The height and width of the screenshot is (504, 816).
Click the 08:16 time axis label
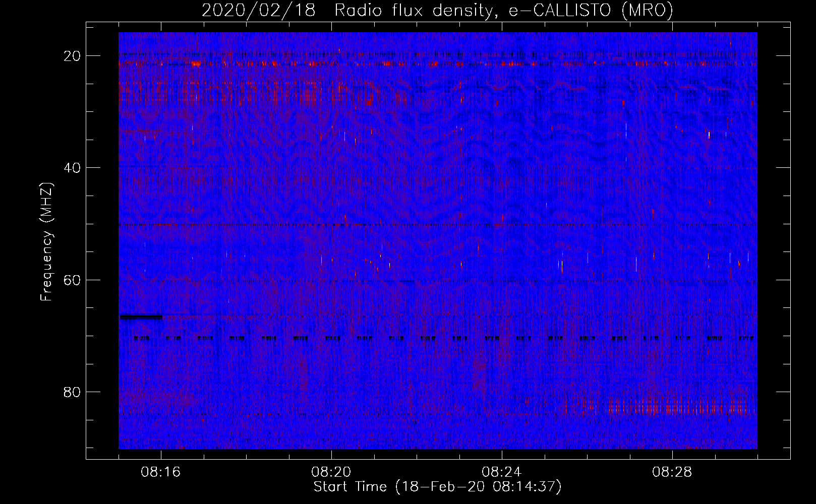click(161, 472)
